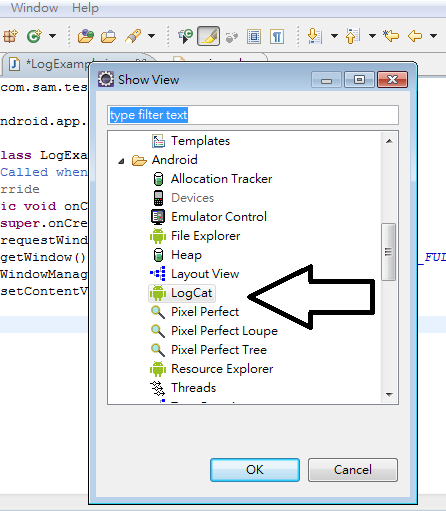Click the Toggle Breadcrumb toolbar icon
Screen dimensions: 446x511
[x=185, y=36]
